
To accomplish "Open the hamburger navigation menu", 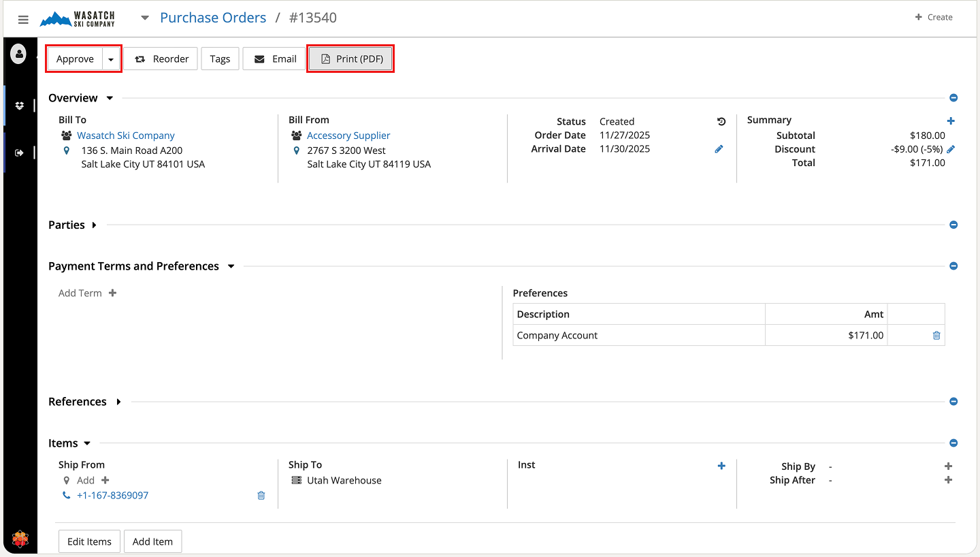I will click(23, 20).
